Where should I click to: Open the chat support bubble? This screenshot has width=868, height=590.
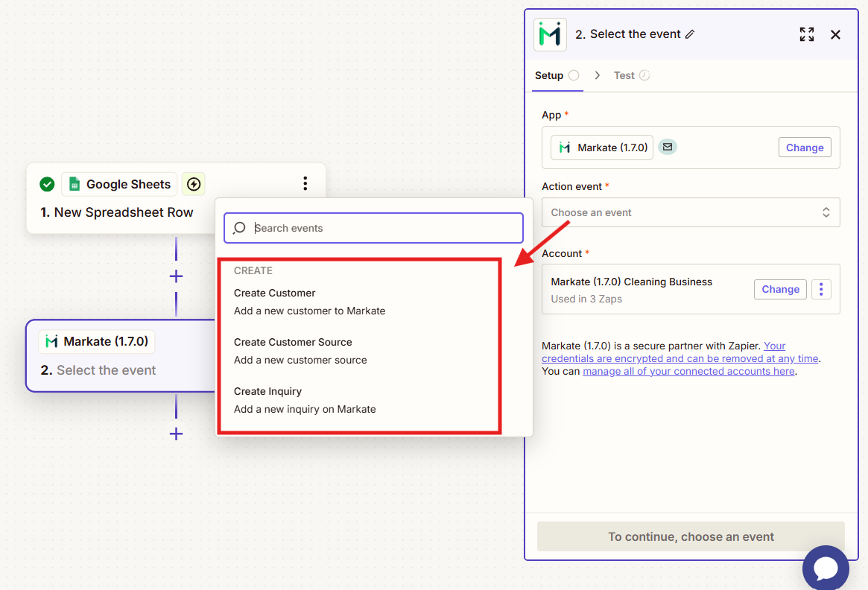pos(826,568)
